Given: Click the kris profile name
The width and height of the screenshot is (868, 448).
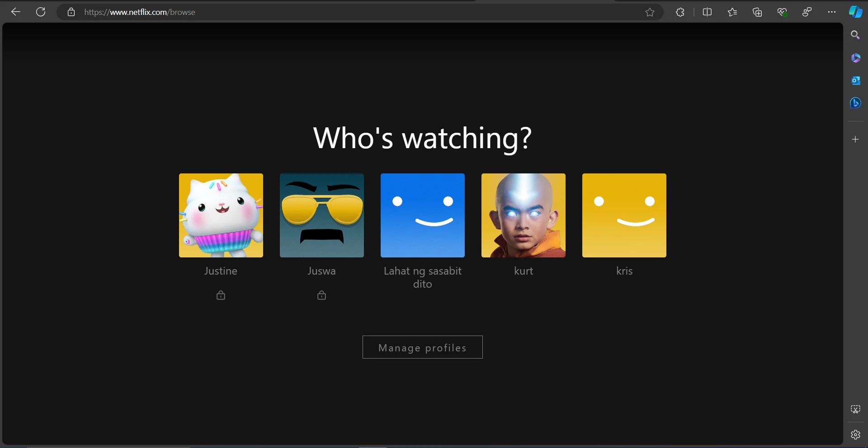Looking at the screenshot, I should click(x=624, y=271).
